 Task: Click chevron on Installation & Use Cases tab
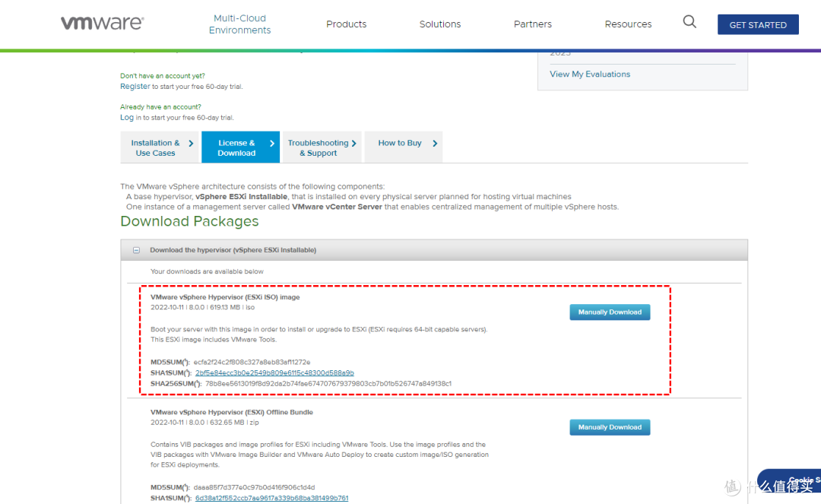(x=191, y=144)
